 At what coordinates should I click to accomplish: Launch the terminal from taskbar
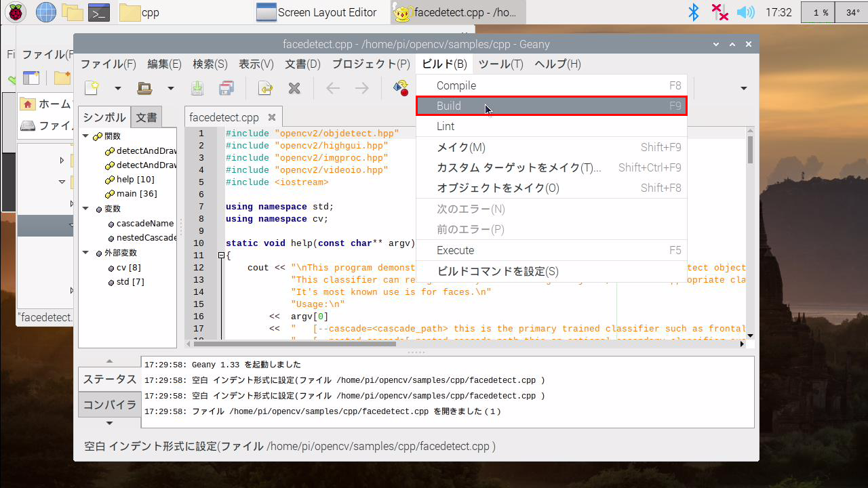click(x=99, y=12)
